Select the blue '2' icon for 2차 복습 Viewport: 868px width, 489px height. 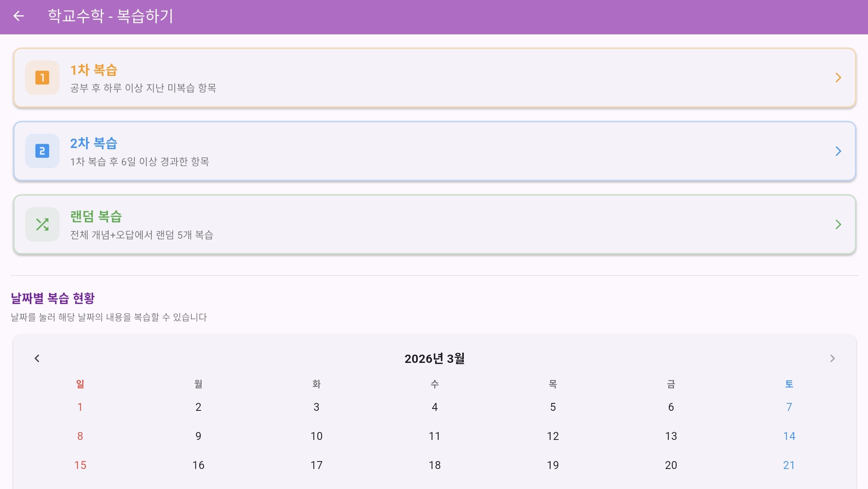(43, 151)
